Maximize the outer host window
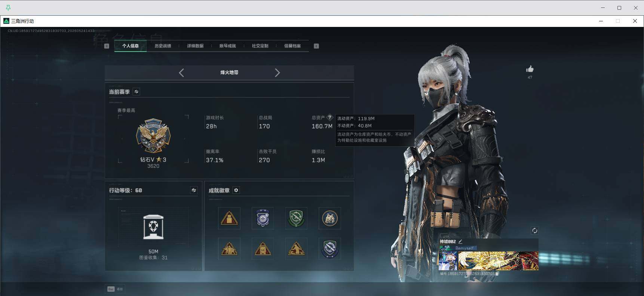The height and width of the screenshot is (296, 644). (x=619, y=7)
